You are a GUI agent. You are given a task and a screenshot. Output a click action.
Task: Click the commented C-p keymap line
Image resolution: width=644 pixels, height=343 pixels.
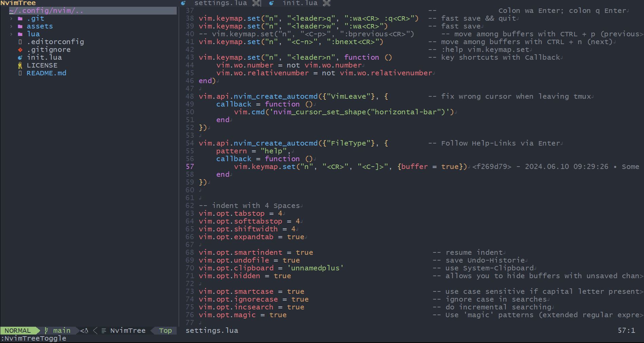click(307, 34)
